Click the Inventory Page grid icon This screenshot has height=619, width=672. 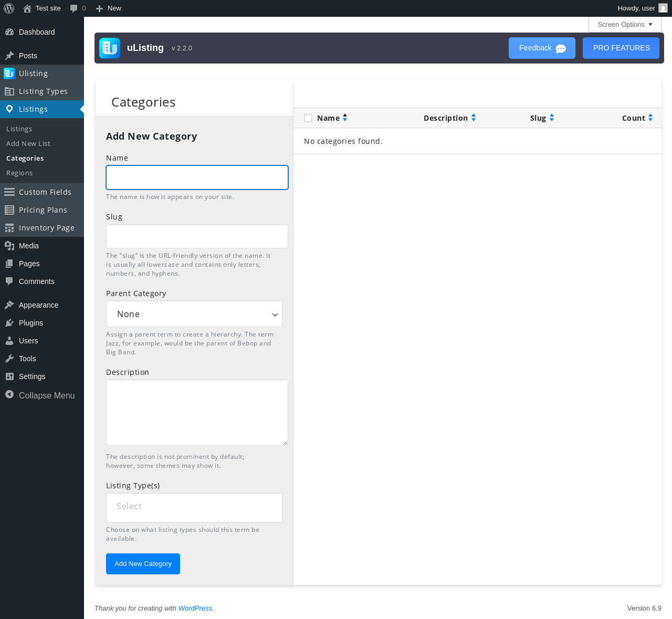tap(9, 228)
